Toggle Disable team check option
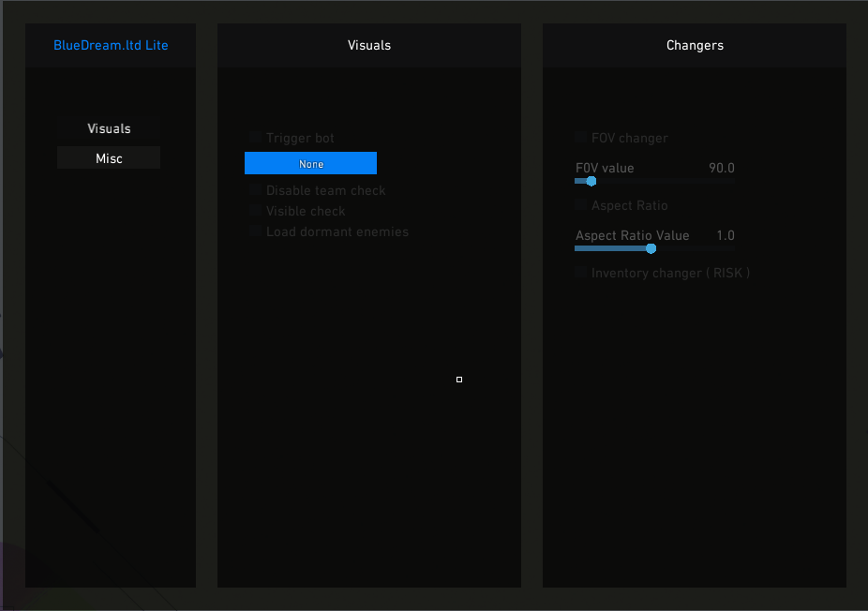Viewport: 868px width, 611px height. click(255, 190)
